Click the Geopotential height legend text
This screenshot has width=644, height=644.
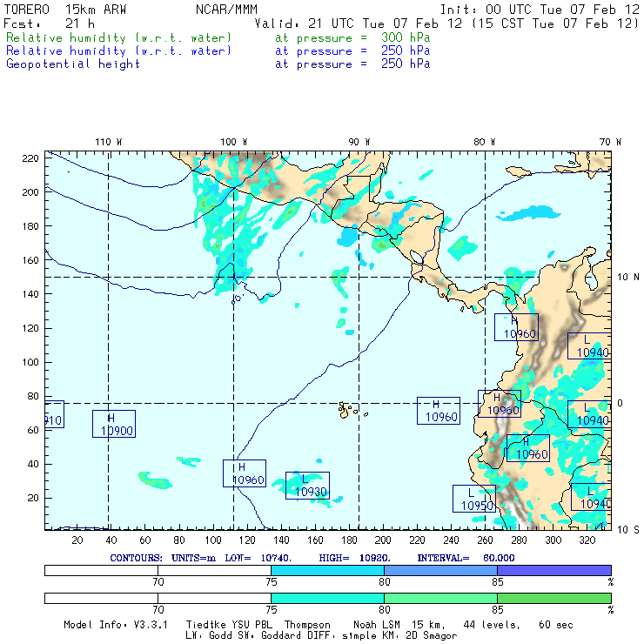coord(73,64)
